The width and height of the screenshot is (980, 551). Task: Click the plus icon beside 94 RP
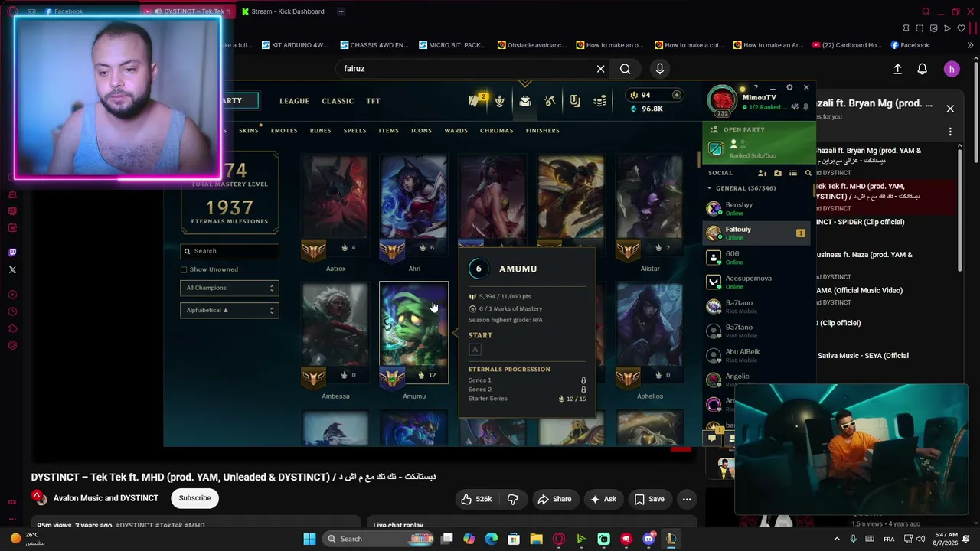(676, 95)
